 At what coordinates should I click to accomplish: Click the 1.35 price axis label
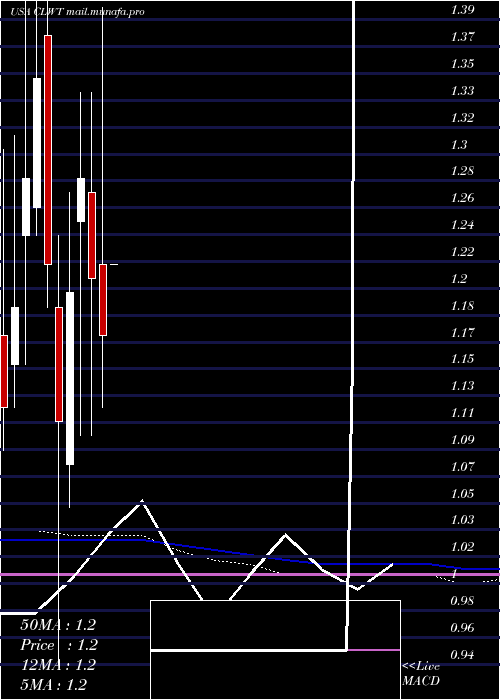[x=462, y=63]
